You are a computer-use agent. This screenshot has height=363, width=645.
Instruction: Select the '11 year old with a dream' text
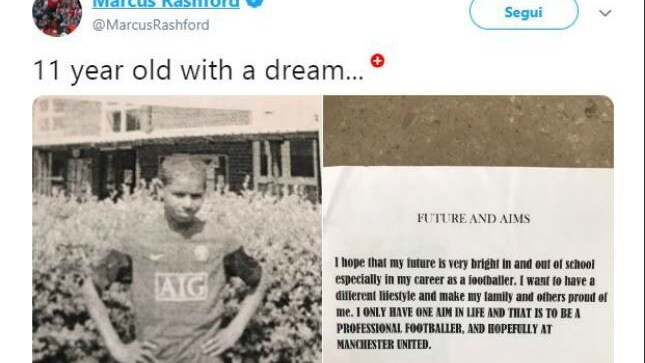tap(198, 71)
